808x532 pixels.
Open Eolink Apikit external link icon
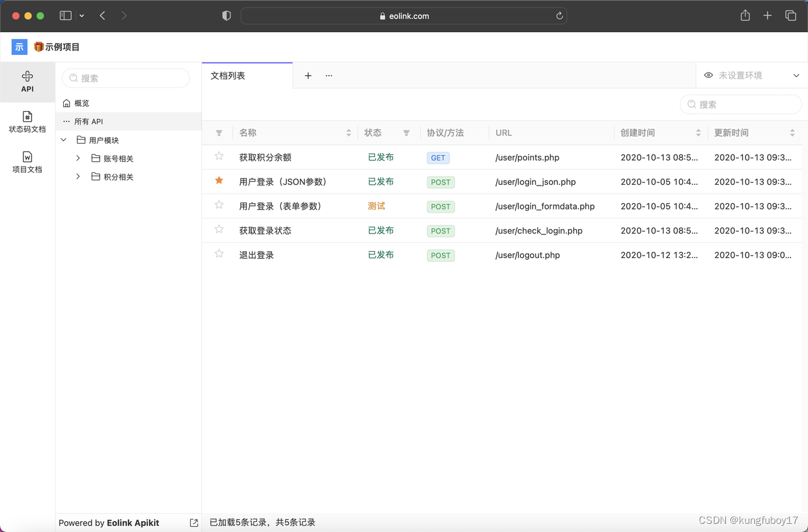[194, 523]
